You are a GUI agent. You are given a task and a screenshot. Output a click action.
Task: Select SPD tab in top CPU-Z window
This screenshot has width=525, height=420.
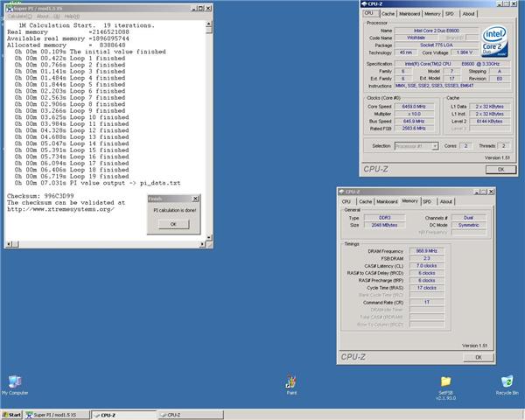coord(450,14)
